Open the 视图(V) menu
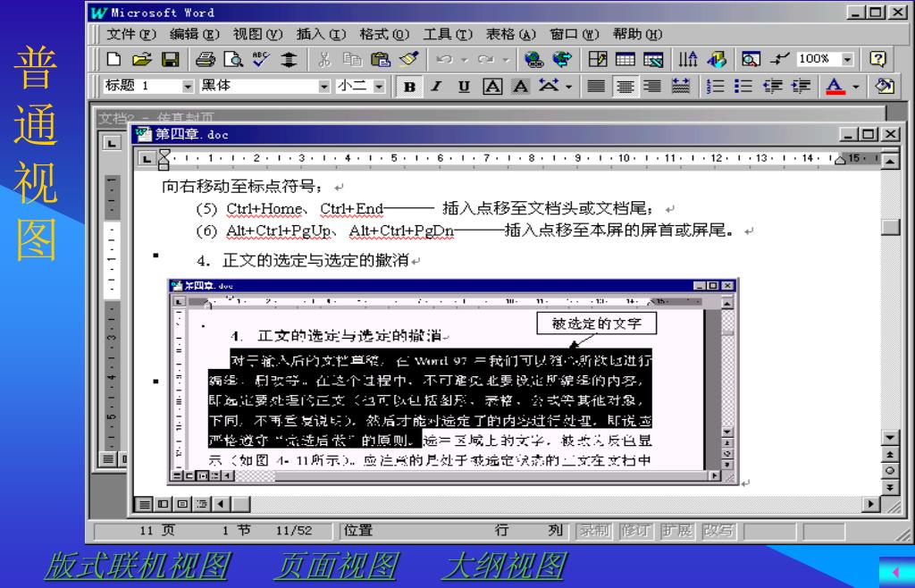Image resolution: width=915 pixels, height=588 pixels. pos(258,35)
